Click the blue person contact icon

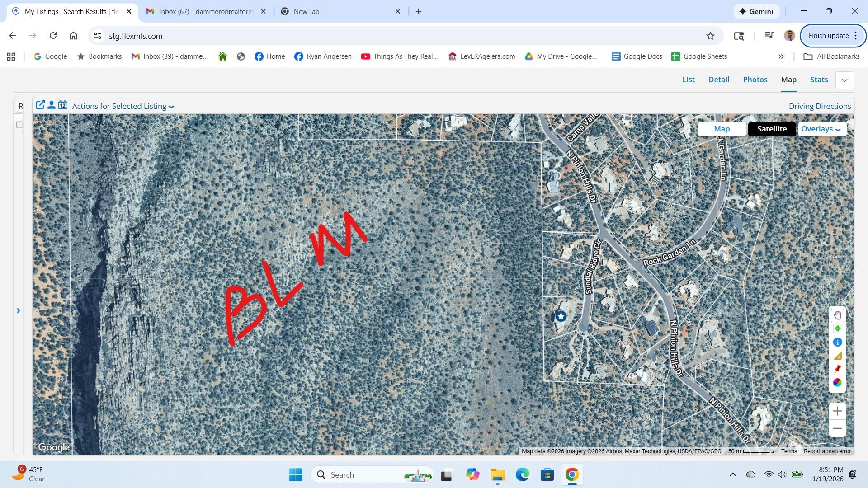point(52,105)
